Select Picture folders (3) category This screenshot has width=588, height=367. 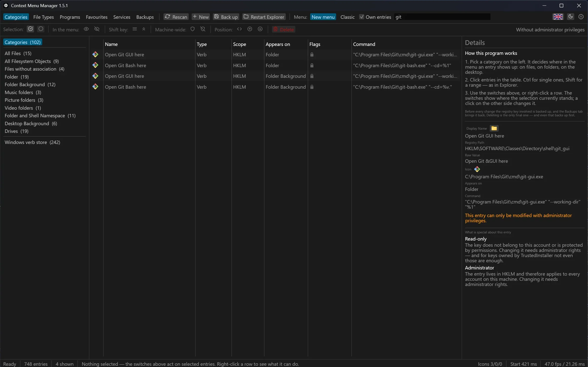pos(24,100)
